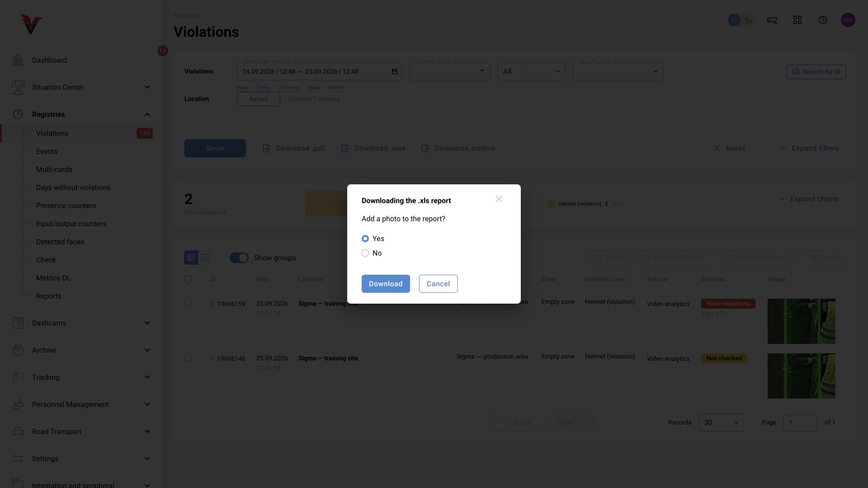Screen dimensions: 868x488
Task: Click the Dashcams icon
Action: coord(18,323)
